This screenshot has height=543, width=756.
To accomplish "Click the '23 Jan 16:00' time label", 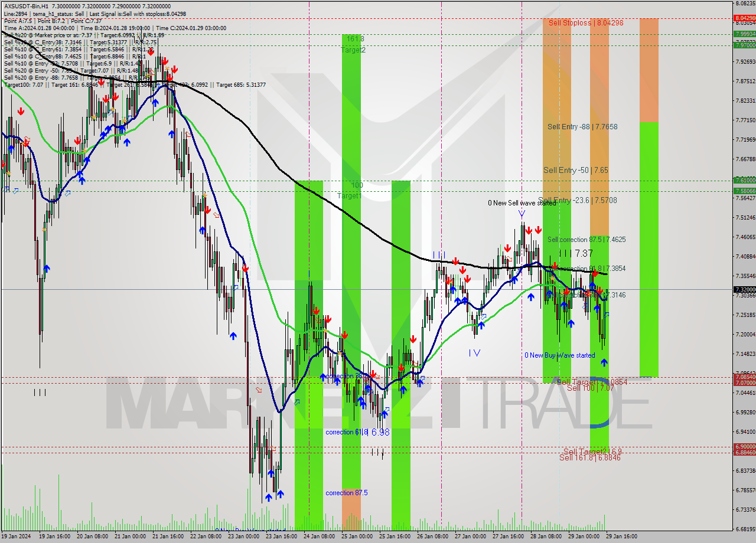I will [x=281, y=537].
